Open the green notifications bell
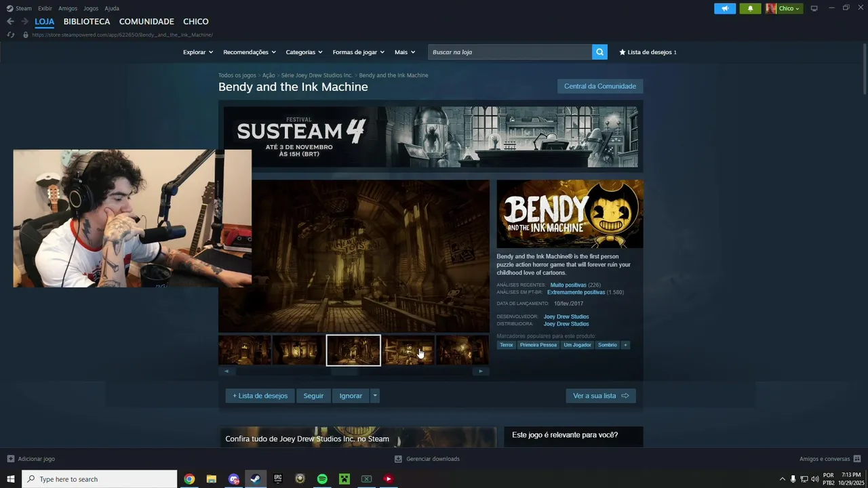This screenshot has width=868, height=488. 750,9
